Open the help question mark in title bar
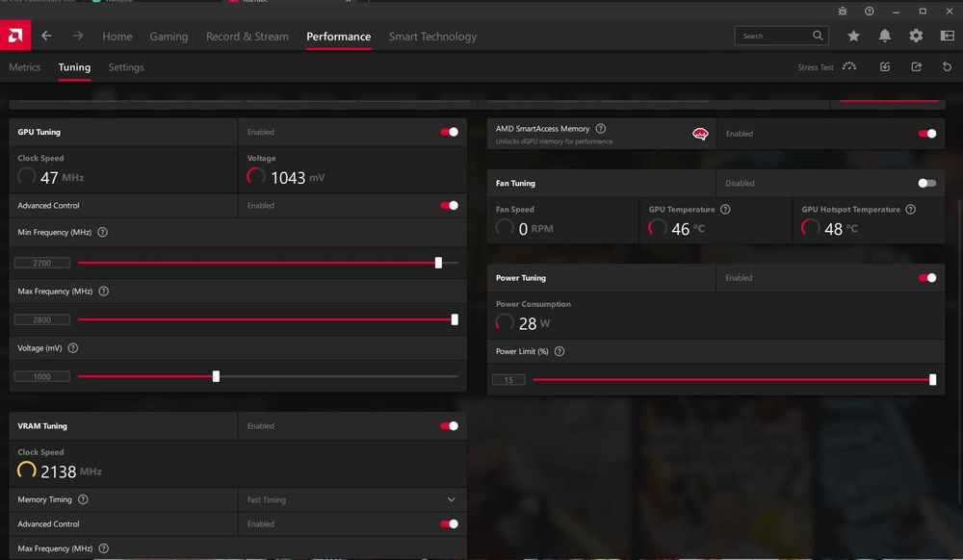Viewport: 963px width, 560px height. [x=869, y=11]
